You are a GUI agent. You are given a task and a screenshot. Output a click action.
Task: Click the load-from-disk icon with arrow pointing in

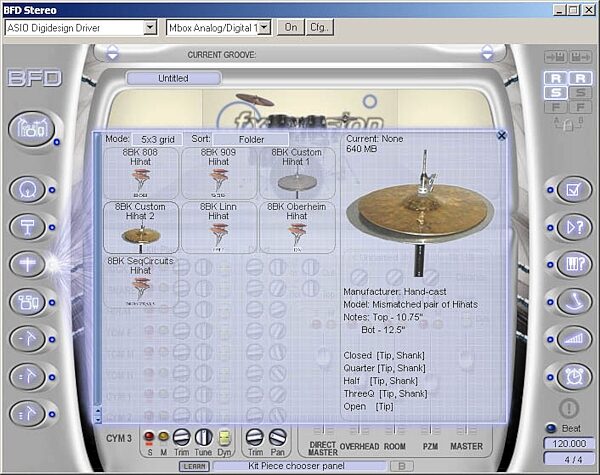click(x=556, y=57)
